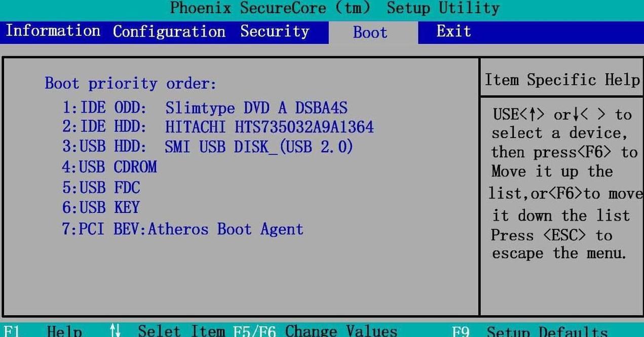
Task: Click the up-down arrows Select Item hint
Action: (x=167, y=331)
